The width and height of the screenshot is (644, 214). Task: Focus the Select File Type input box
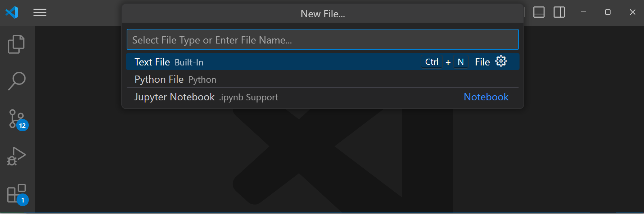[322, 40]
